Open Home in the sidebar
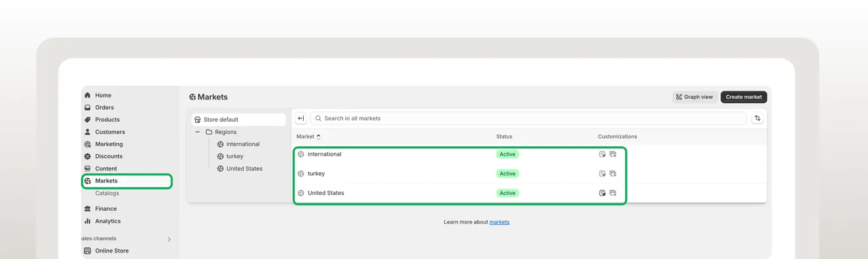 click(103, 95)
